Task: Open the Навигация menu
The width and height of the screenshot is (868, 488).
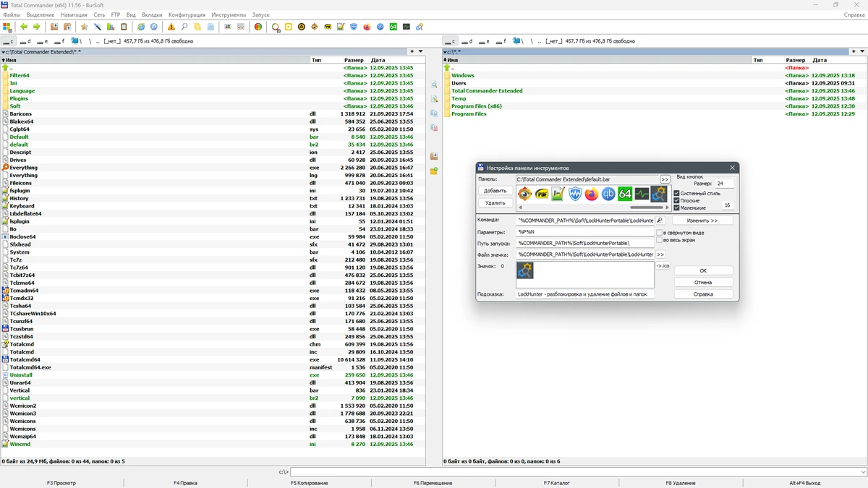Action: click(74, 14)
